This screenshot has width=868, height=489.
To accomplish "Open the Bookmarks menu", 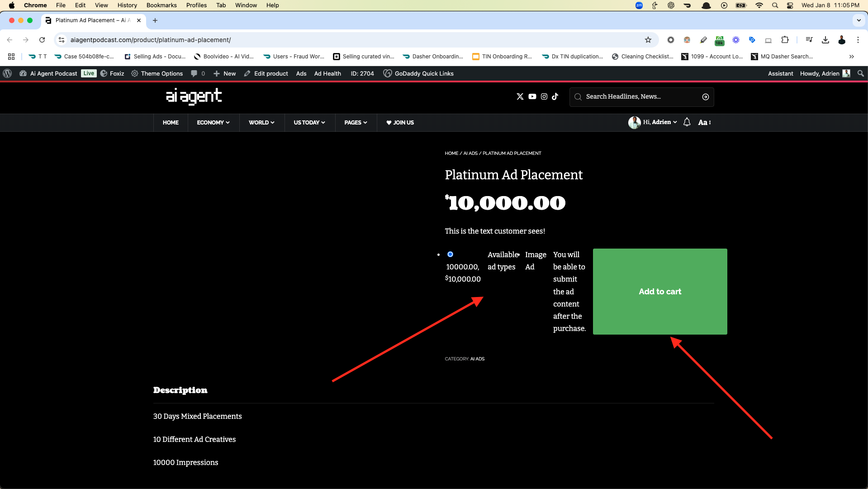I will (x=161, y=5).
